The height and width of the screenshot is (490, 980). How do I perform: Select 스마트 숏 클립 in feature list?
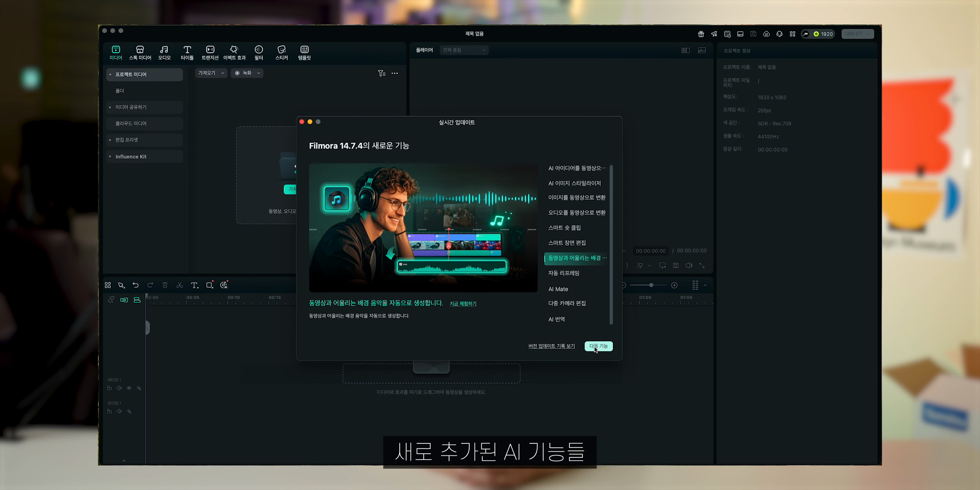[564, 228]
